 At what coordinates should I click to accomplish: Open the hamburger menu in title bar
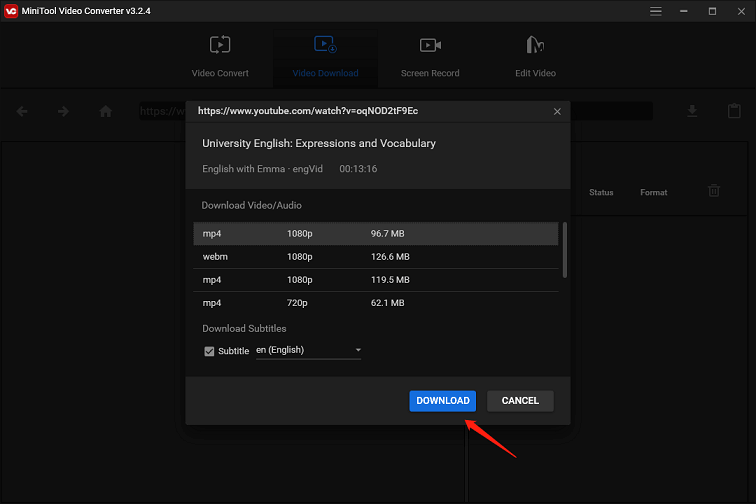(x=655, y=11)
